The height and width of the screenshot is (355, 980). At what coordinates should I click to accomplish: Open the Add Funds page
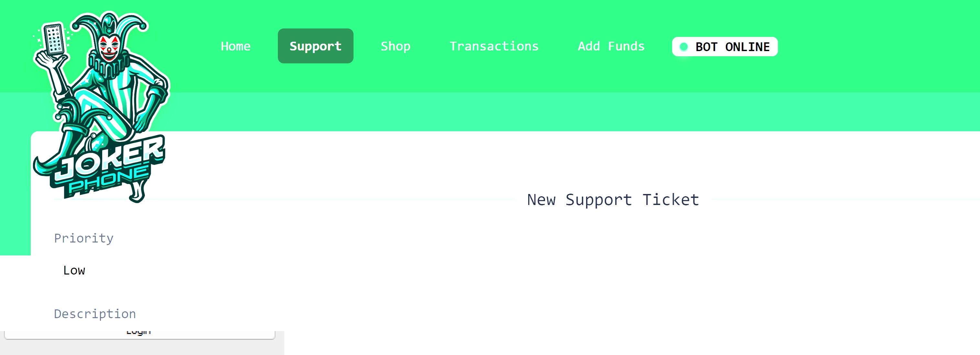click(x=611, y=46)
